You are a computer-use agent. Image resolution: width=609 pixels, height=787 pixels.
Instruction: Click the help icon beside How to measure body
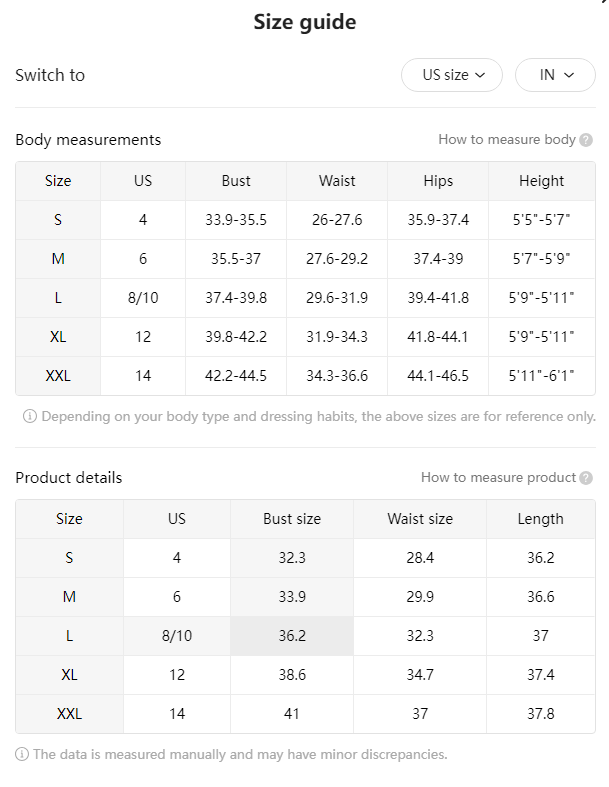(585, 140)
